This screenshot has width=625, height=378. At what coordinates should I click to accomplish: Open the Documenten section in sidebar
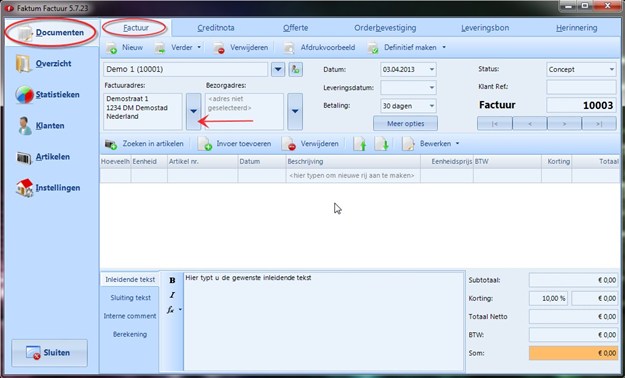tap(51, 33)
